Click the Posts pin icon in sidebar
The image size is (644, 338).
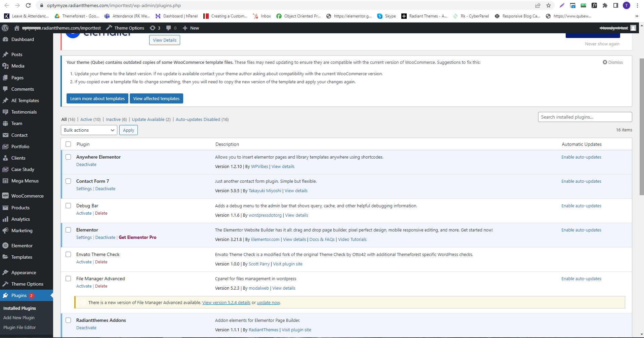5,54
